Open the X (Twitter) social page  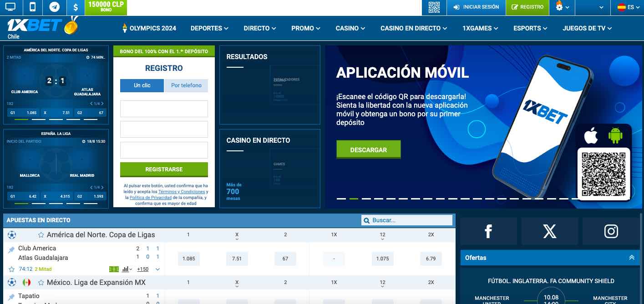click(x=549, y=231)
